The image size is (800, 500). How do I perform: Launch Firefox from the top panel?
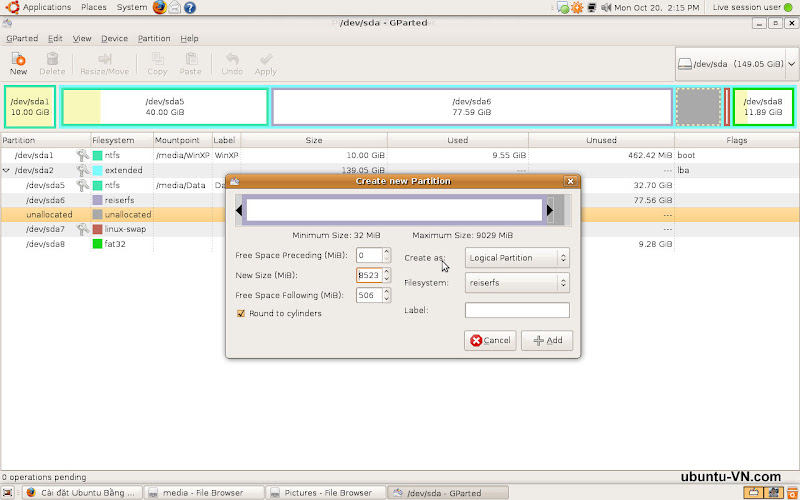pos(160,7)
